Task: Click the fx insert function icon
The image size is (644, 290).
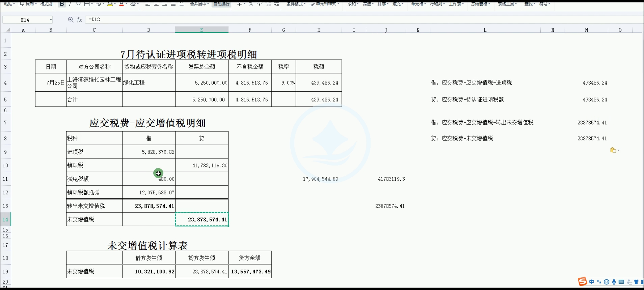Action: (79, 20)
